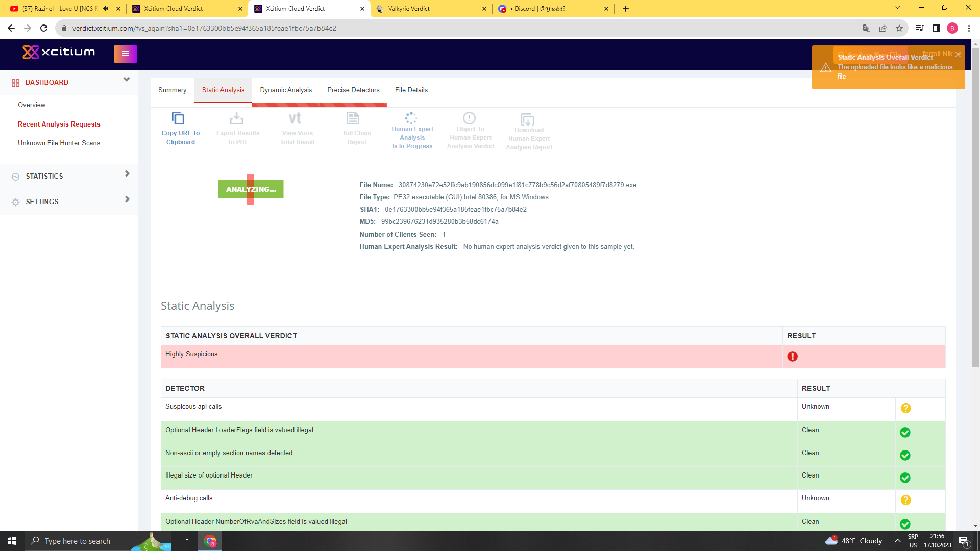
Task: Close the Static Analysis Verdict notification
Action: 958,55
